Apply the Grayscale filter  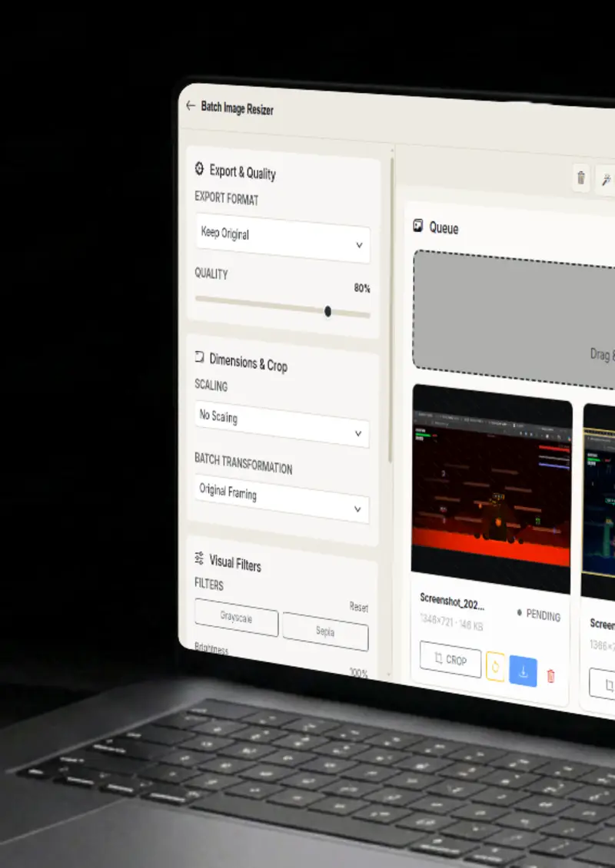[x=237, y=618]
